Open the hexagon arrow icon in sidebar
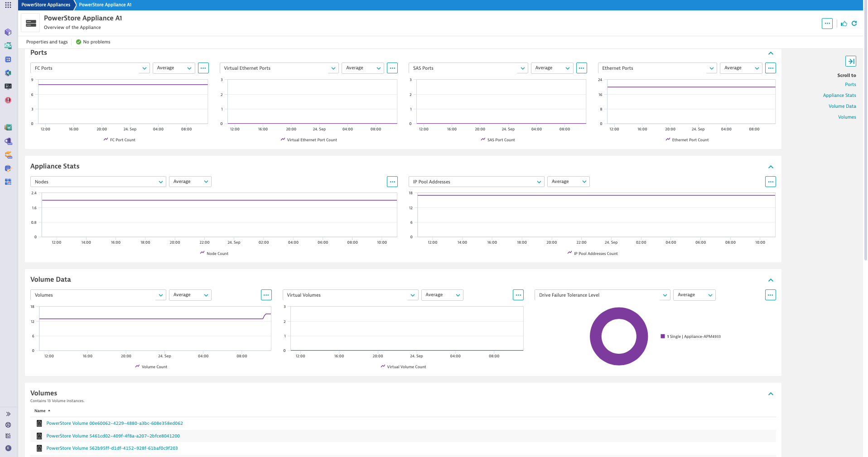868x457 pixels. 8,73
